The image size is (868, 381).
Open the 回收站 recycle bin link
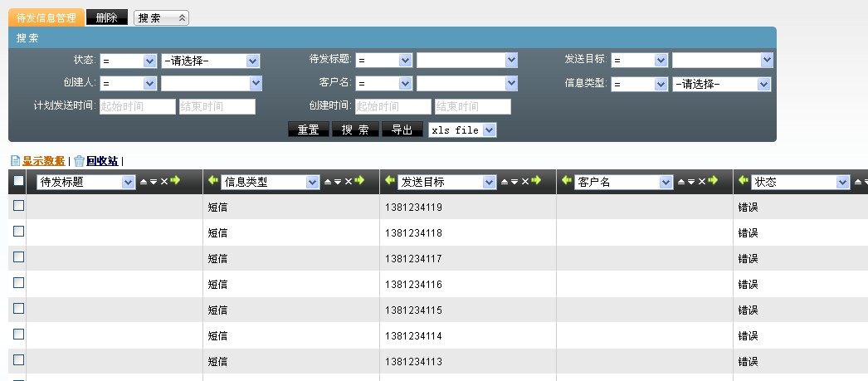(101, 161)
